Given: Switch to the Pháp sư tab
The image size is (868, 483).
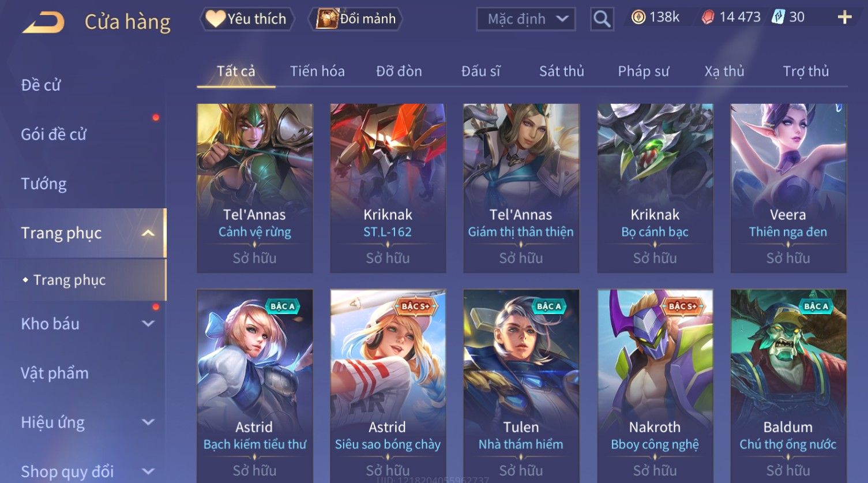Looking at the screenshot, I should (644, 72).
